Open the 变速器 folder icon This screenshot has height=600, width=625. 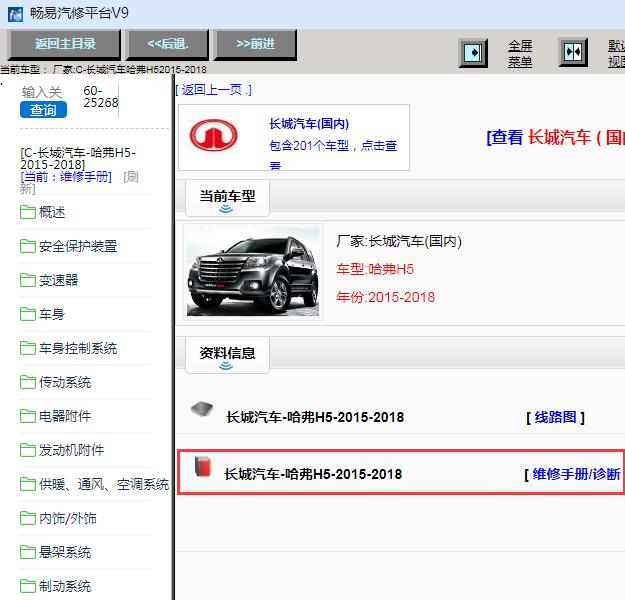28,280
